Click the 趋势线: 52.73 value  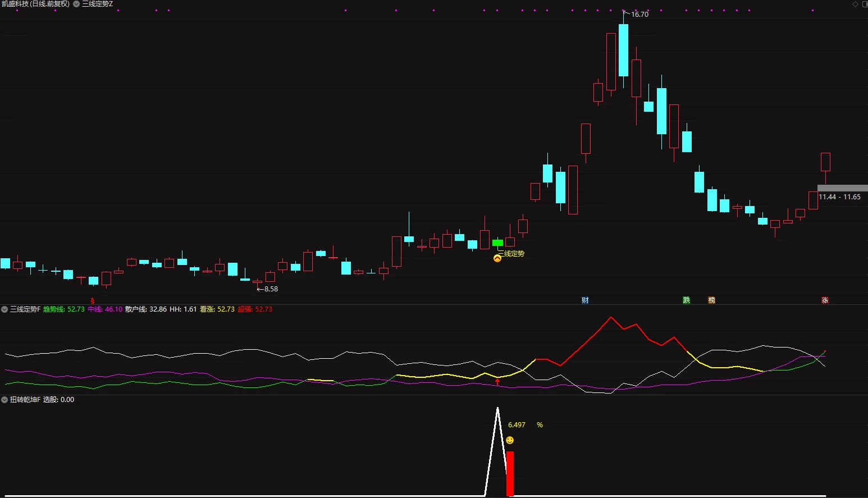click(64, 309)
